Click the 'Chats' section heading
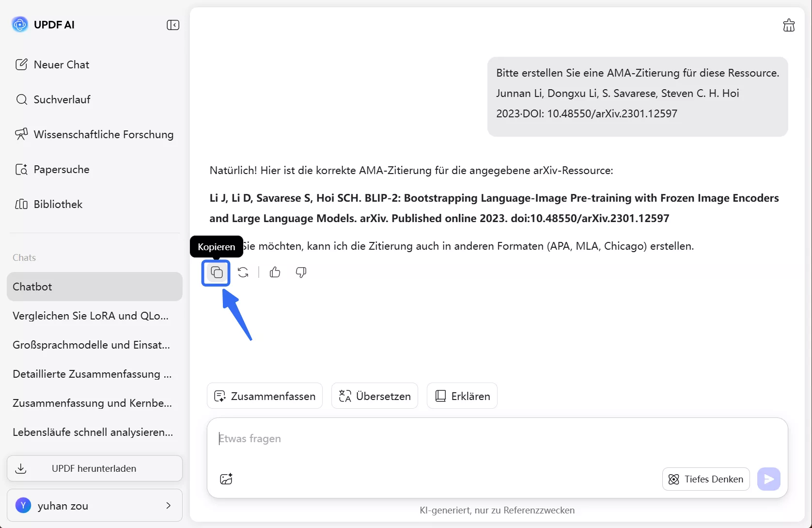This screenshot has width=812, height=528. [x=24, y=257]
